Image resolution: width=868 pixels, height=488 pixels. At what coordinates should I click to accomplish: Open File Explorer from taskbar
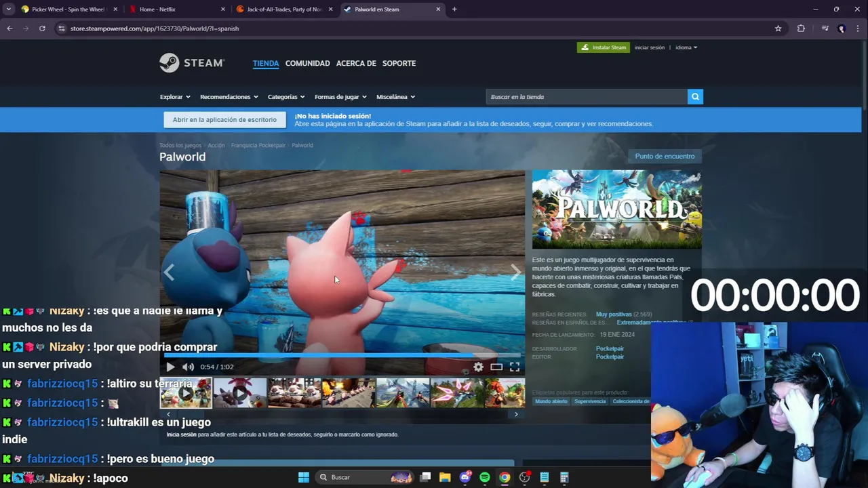click(x=445, y=477)
